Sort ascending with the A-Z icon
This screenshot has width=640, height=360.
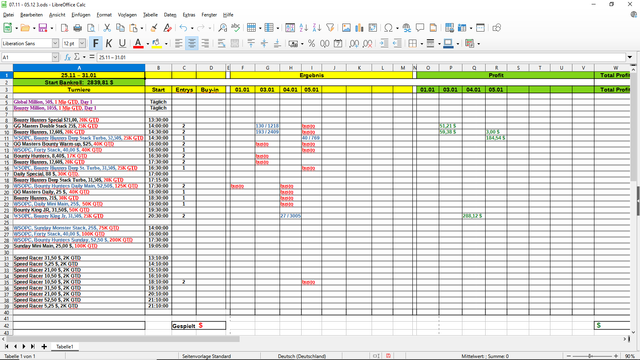point(303,28)
